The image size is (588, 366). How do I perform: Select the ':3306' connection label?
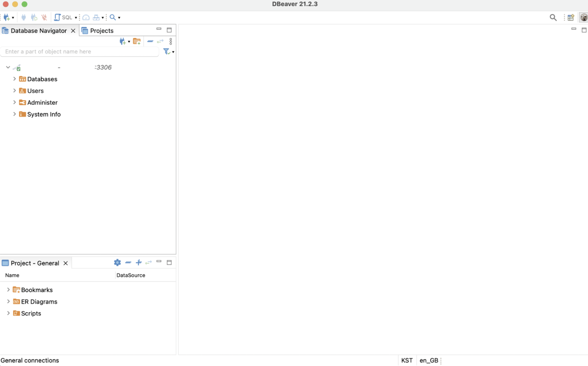coord(103,67)
